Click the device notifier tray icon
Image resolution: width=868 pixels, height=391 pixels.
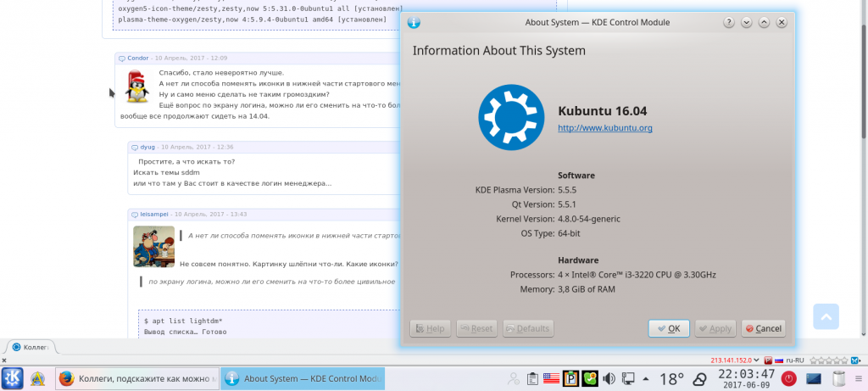[x=628, y=379]
